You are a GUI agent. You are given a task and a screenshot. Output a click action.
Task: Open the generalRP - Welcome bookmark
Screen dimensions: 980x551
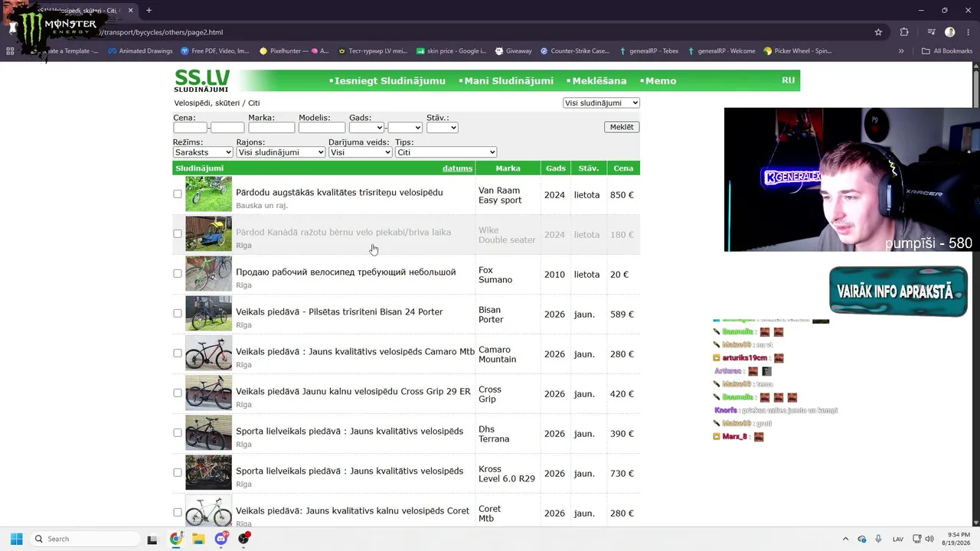click(722, 51)
